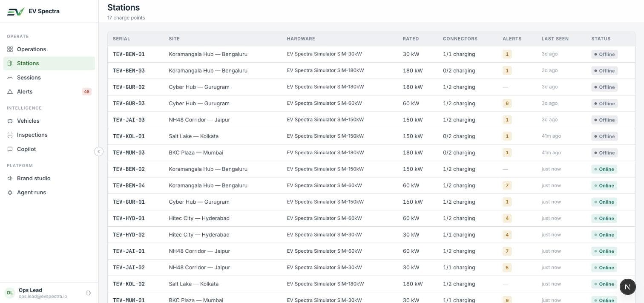Sort by the SERIAL column header
This screenshot has height=303, width=644.
pyautogui.click(x=121, y=39)
